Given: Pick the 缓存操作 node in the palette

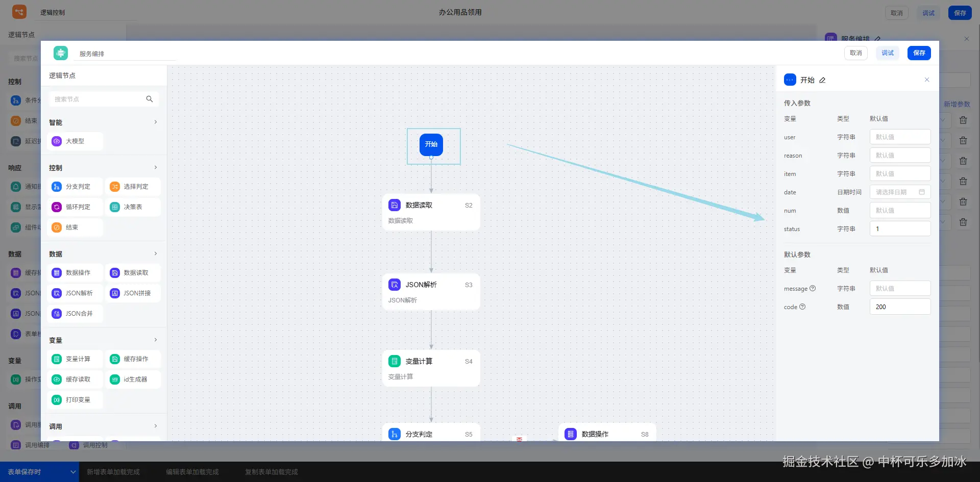Looking at the screenshot, I should [x=133, y=359].
